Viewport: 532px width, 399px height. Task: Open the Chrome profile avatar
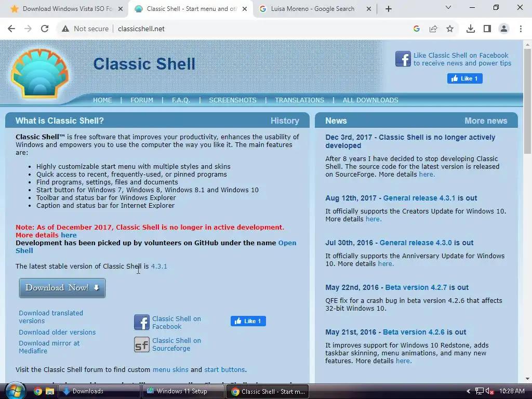click(x=504, y=29)
